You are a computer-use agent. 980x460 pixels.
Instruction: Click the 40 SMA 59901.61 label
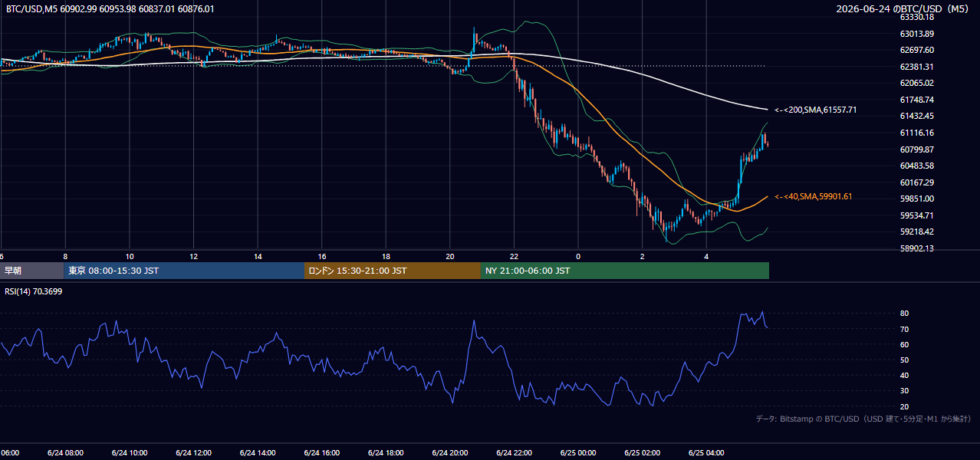coord(813,197)
